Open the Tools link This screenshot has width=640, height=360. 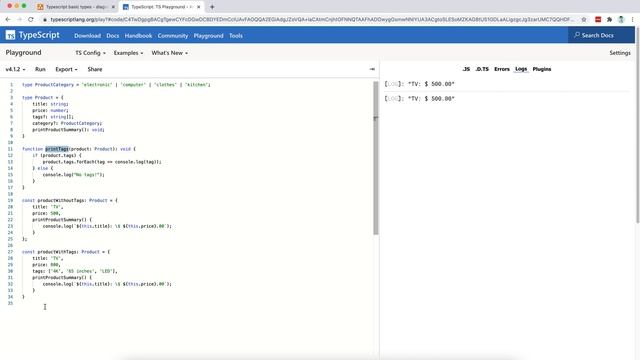pyautogui.click(x=236, y=36)
